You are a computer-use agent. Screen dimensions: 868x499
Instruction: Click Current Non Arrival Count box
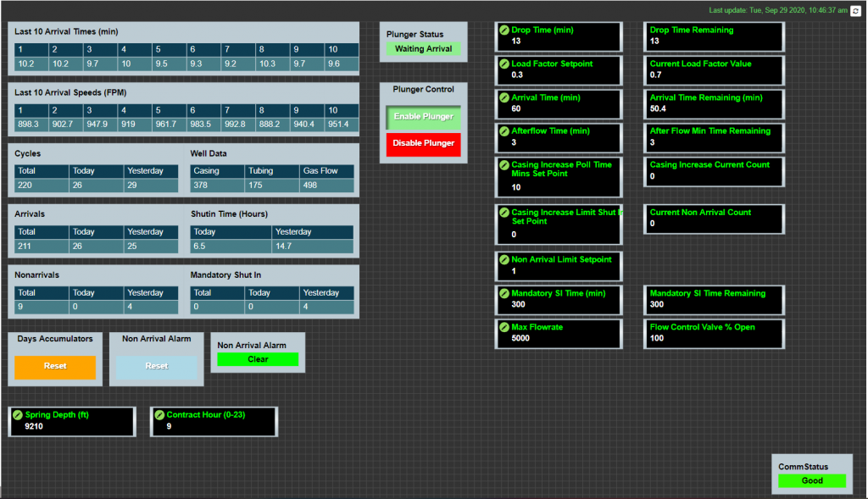(x=714, y=219)
